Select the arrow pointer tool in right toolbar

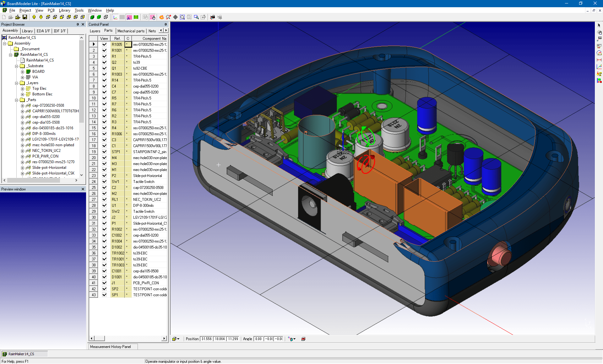(599, 25)
